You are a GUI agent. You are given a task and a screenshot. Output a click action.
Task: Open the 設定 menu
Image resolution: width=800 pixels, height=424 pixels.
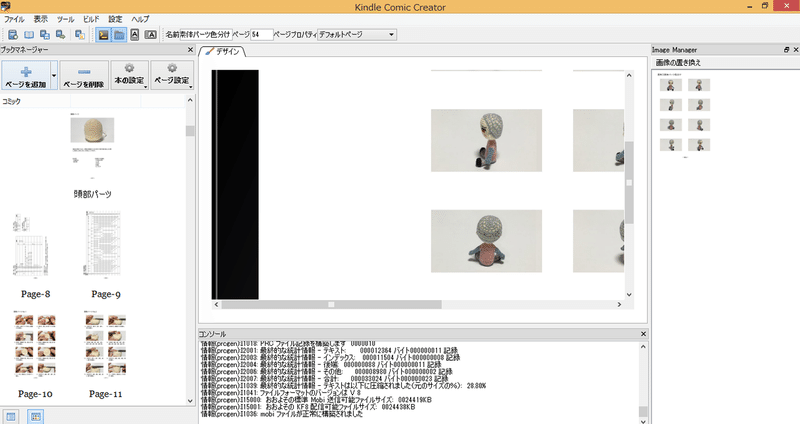coord(115,19)
